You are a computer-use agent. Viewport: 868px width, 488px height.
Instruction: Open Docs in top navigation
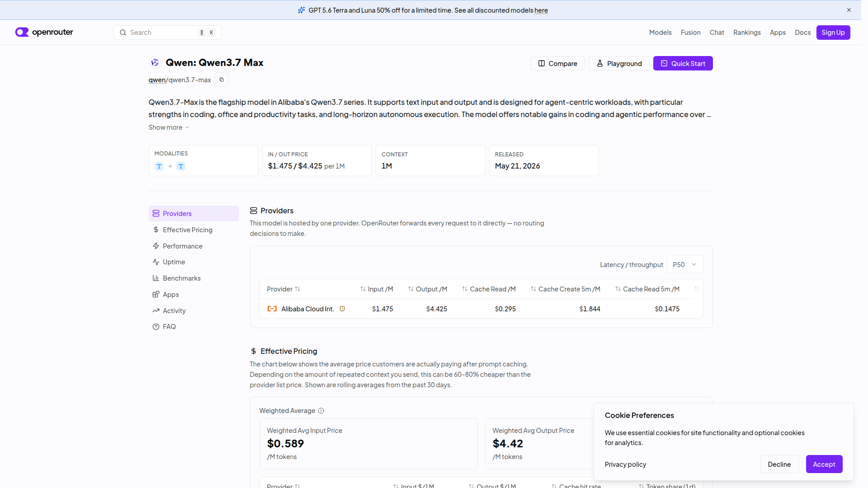pos(802,33)
